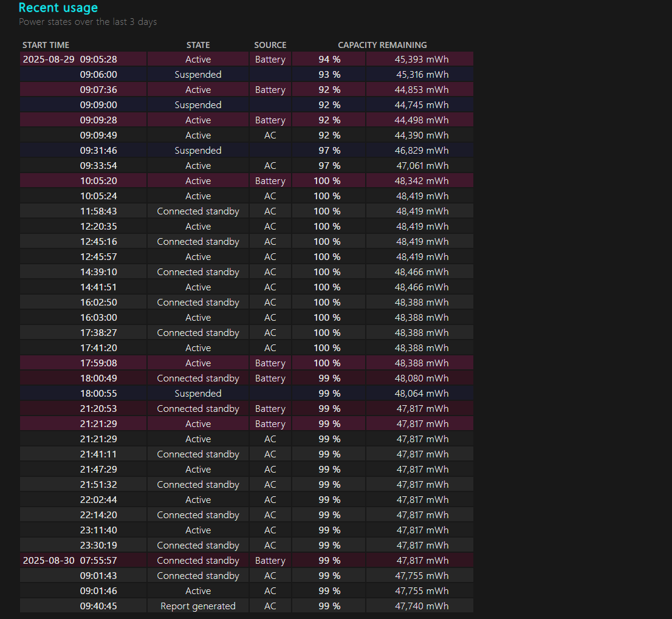
Task: Click the START TIME column header
Action: (x=46, y=45)
